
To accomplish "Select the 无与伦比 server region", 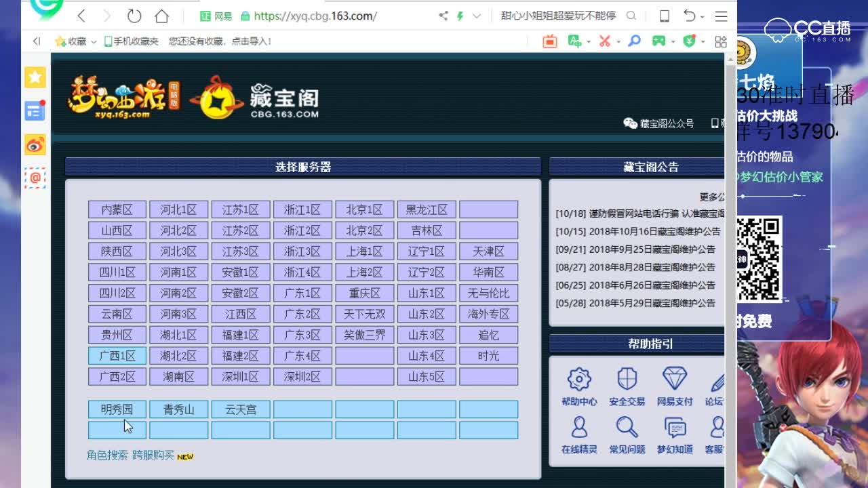I will click(488, 293).
